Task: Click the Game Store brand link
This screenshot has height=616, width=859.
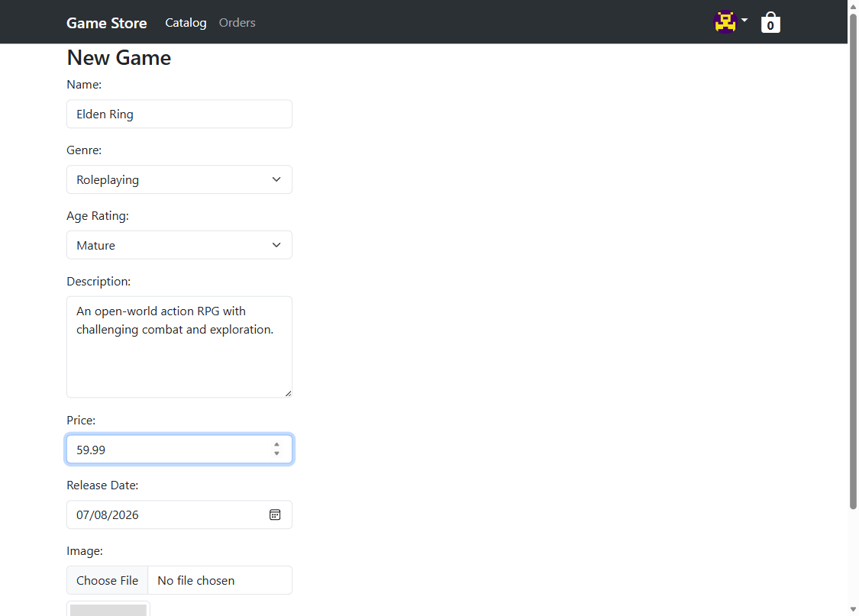Action: point(107,23)
